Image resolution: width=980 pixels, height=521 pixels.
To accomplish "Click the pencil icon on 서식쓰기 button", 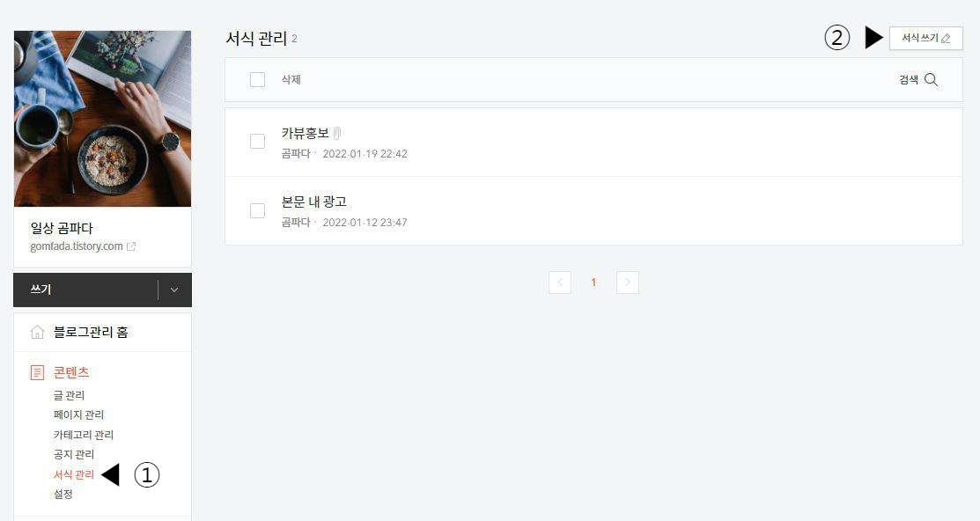I will [x=947, y=38].
